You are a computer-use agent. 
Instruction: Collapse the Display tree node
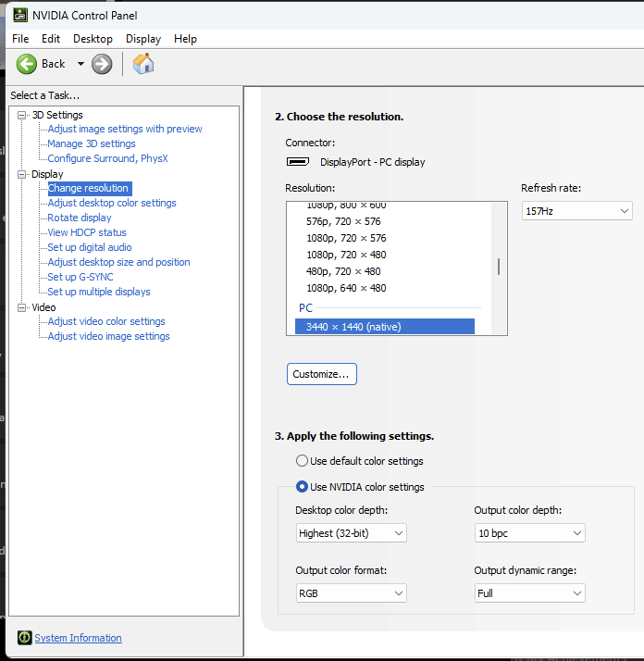(21, 174)
